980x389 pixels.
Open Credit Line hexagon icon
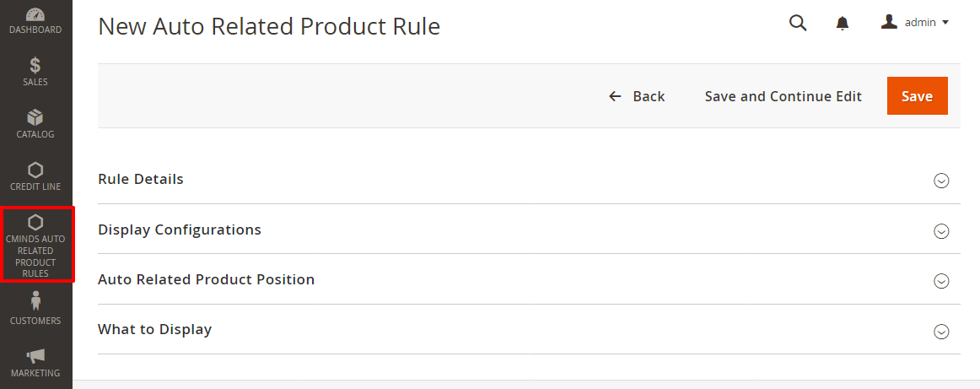pyautogui.click(x=35, y=170)
